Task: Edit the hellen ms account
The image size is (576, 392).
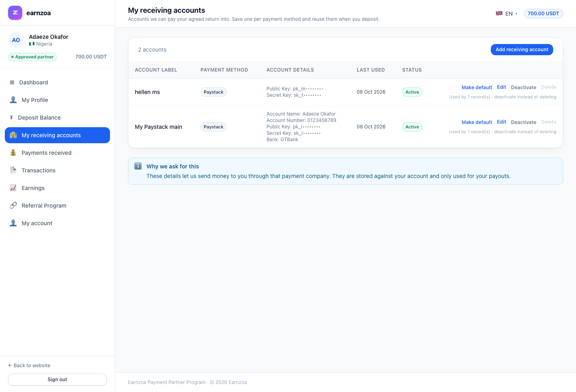Action: point(502,87)
